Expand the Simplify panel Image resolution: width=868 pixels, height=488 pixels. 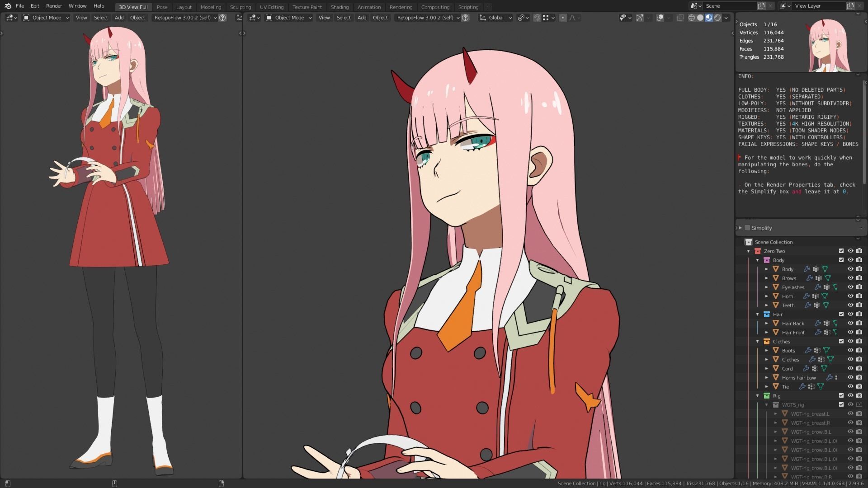tap(741, 228)
